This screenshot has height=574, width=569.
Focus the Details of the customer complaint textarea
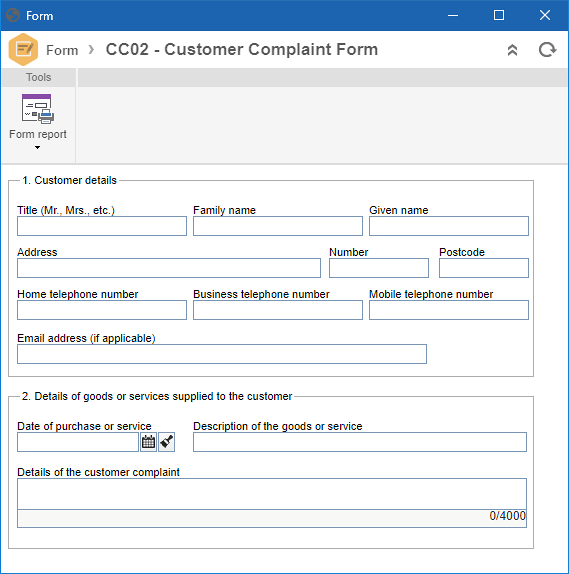(x=272, y=494)
